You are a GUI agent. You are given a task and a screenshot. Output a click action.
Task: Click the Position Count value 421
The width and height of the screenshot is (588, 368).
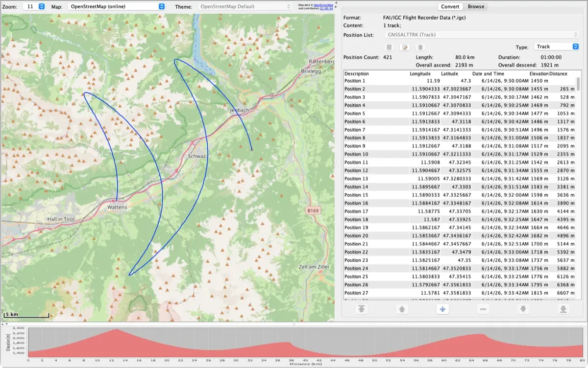(388, 57)
